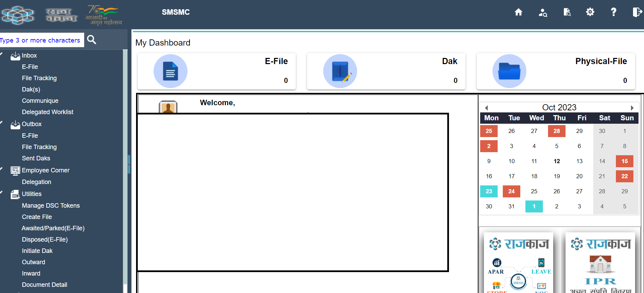Collapse the Outbox tree section
Viewport: 644px width, 293px height.
point(2,122)
